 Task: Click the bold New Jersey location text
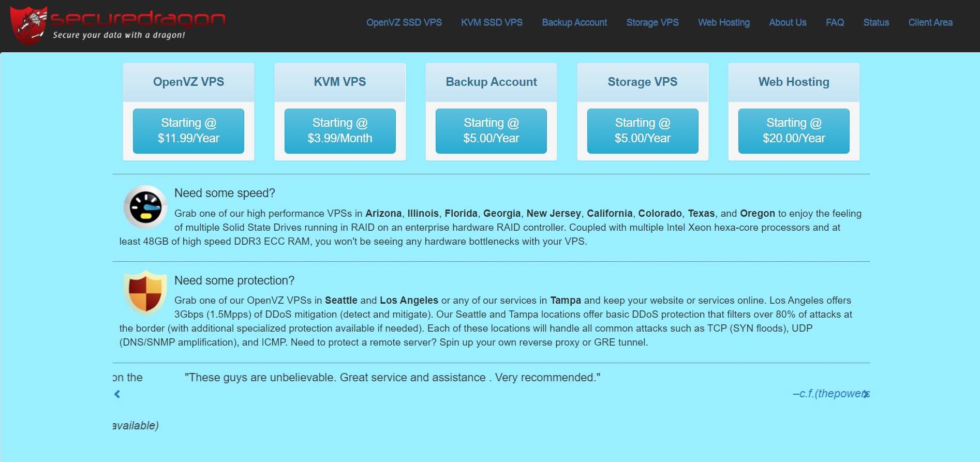point(554,213)
